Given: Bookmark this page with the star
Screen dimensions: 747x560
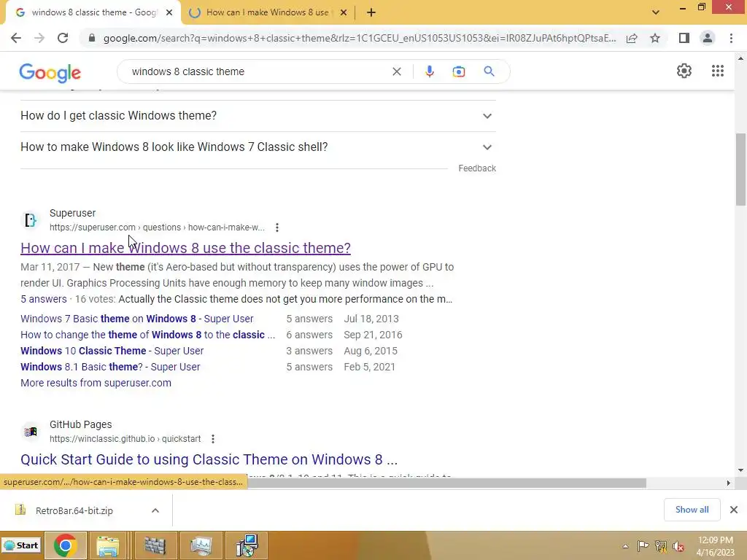Looking at the screenshot, I should (x=655, y=38).
